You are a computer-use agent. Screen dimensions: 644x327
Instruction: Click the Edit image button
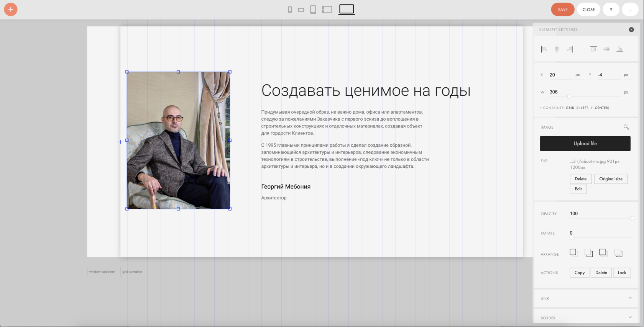[x=578, y=189]
